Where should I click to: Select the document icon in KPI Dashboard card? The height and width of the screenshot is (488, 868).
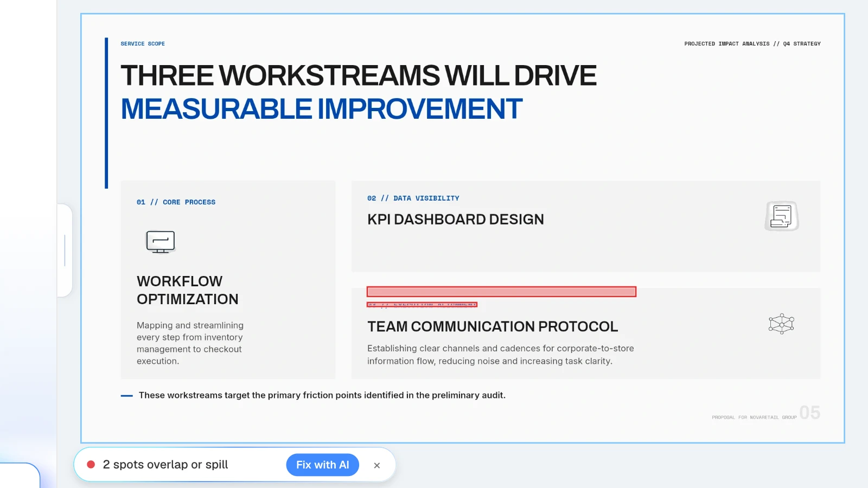point(782,216)
